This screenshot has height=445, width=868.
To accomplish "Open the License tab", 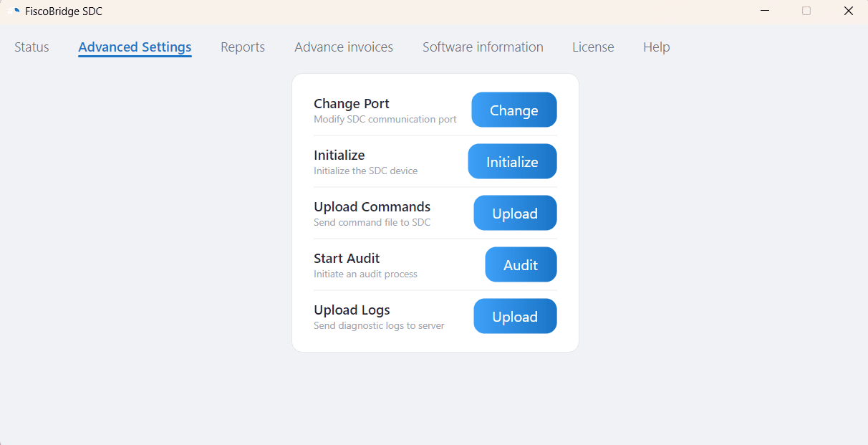I will point(593,47).
